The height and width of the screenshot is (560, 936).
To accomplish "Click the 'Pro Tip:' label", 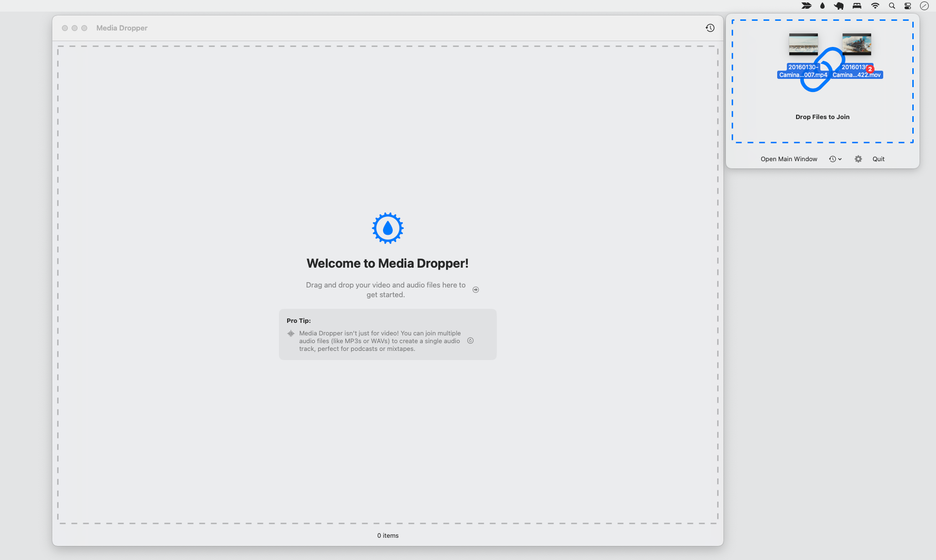I will pos(299,320).
